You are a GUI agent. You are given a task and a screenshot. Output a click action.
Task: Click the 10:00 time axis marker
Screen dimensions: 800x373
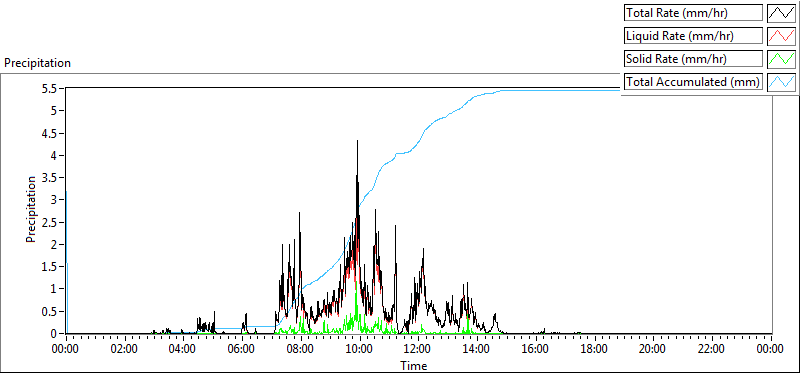point(360,349)
